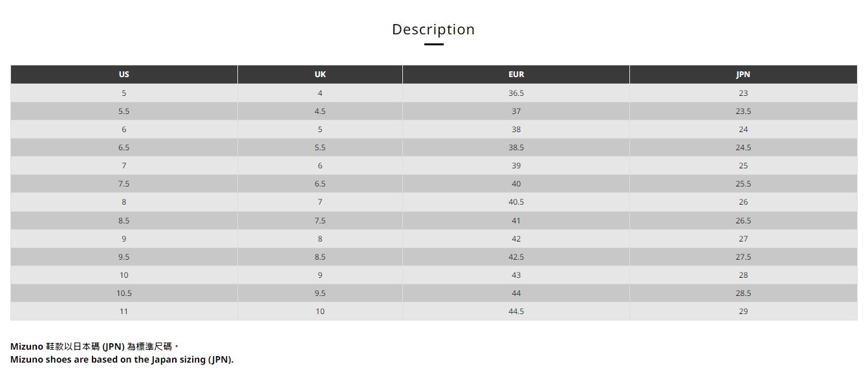Click US size 10.5 cell
Image resolution: width=868 pixels, height=384 pixels.
124,293
